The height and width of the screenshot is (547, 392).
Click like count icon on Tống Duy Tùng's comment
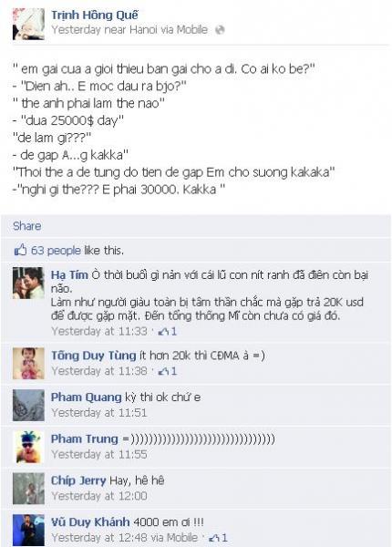tap(168, 371)
